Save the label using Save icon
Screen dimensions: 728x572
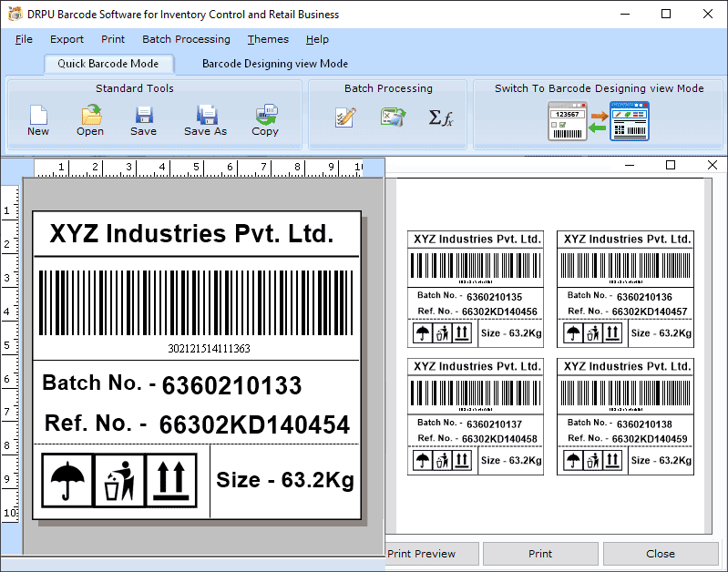(x=144, y=115)
